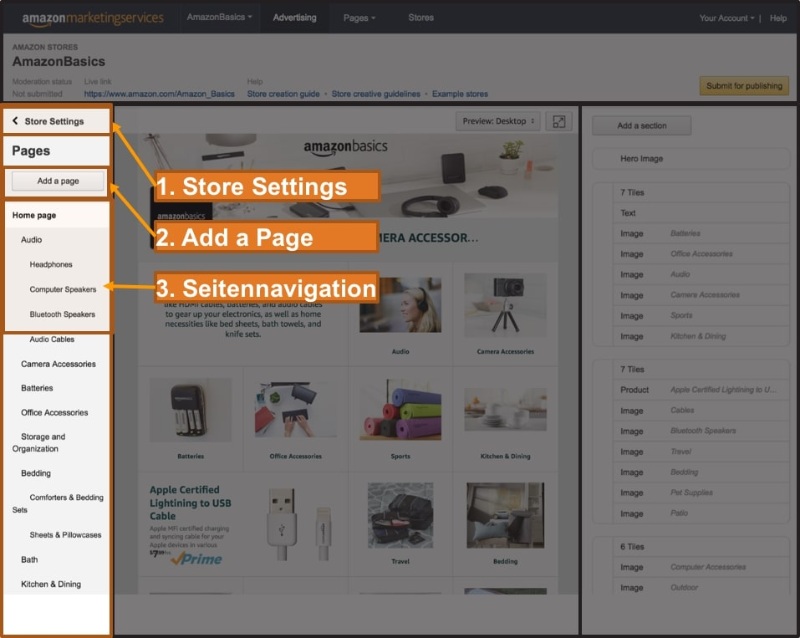800x638 pixels.
Task: Select the Text tile row
Action: point(701,213)
